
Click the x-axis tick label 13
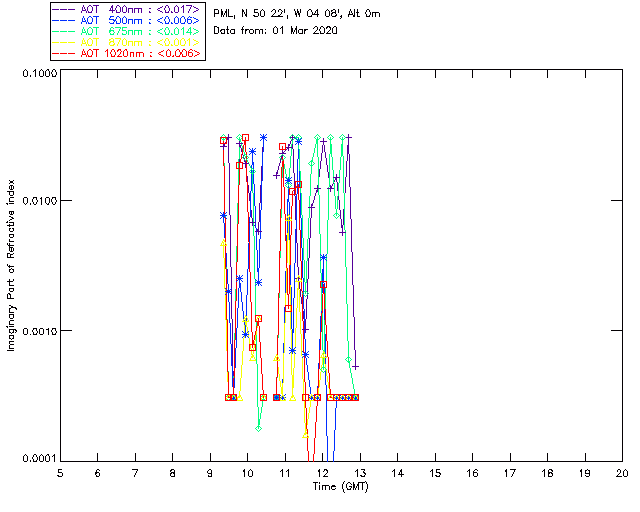[360, 473]
